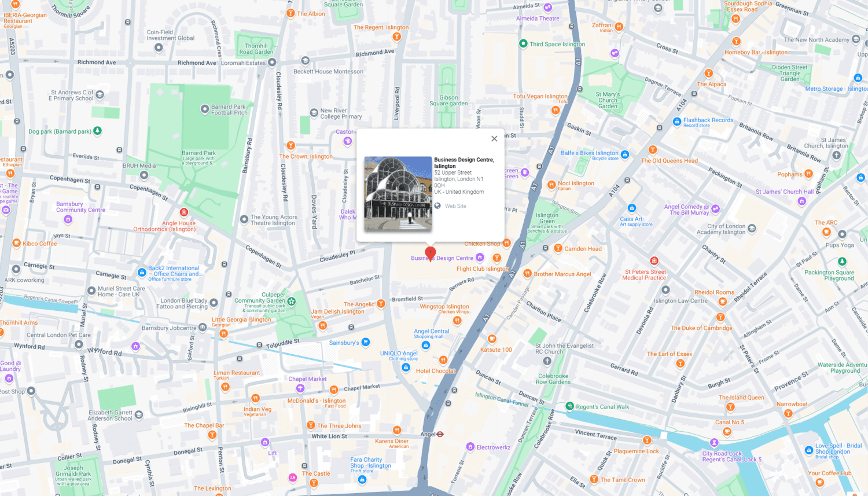This screenshot has width=868, height=496.
Task: Open Dog park (Barnard park) marker
Action: point(98,131)
